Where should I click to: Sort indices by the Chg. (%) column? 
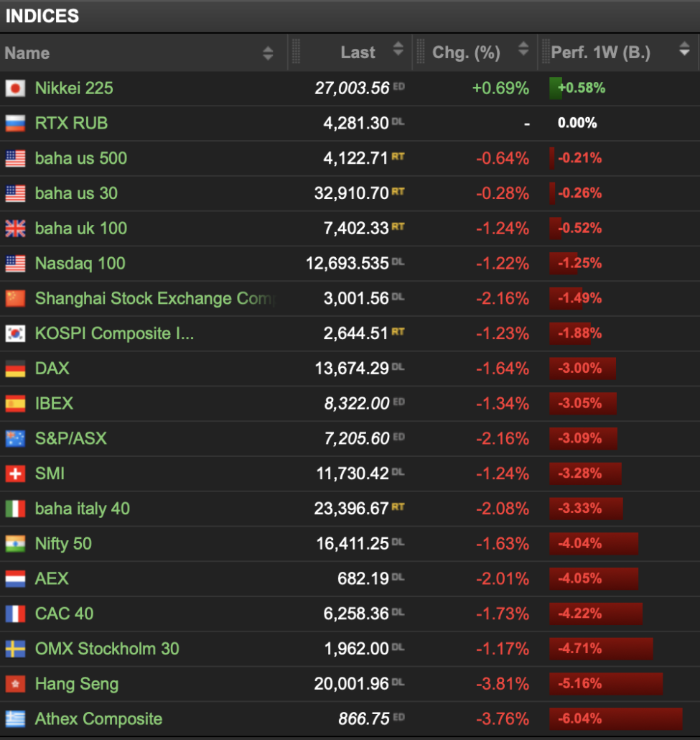point(523,49)
